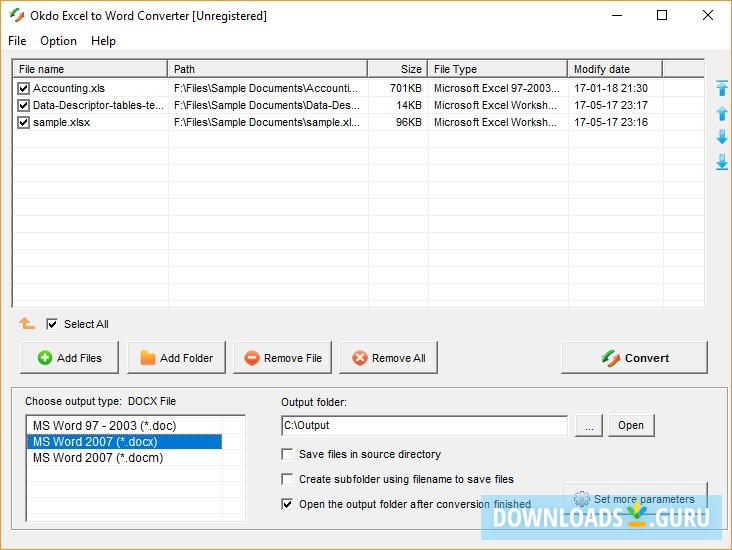This screenshot has height=550, width=732.
Task: Disable Open the output folder after conversion
Action: pyautogui.click(x=287, y=504)
